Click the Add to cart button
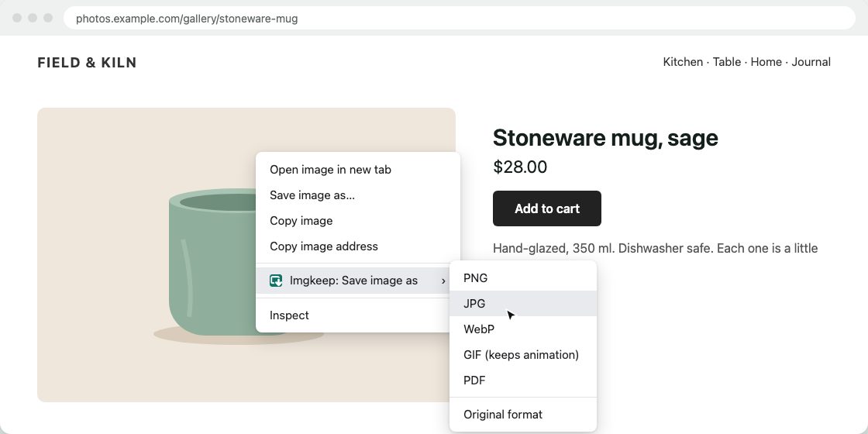Viewport: 868px width, 434px height. click(x=547, y=208)
